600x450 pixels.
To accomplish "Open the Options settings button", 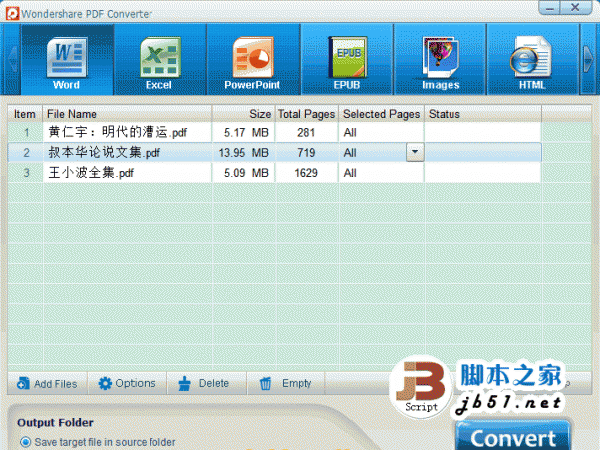I will (127, 383).
